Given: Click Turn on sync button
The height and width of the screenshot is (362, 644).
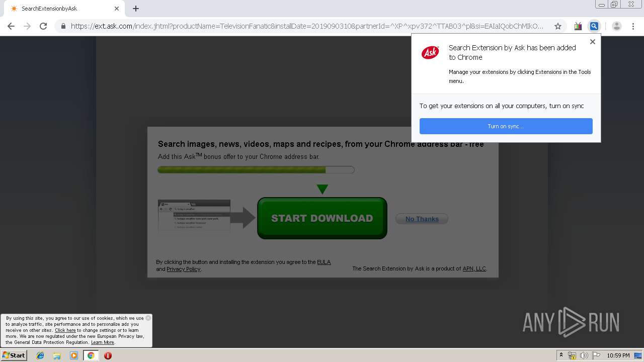Looking at the screenshot, I should pyautogui.click(x=506, y=126).
